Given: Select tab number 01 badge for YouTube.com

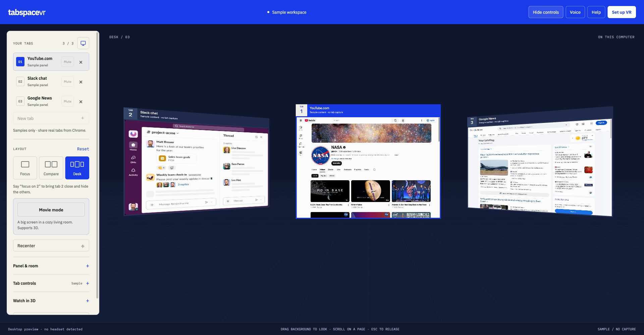Looking at the screenshot, I should [20, 62].
